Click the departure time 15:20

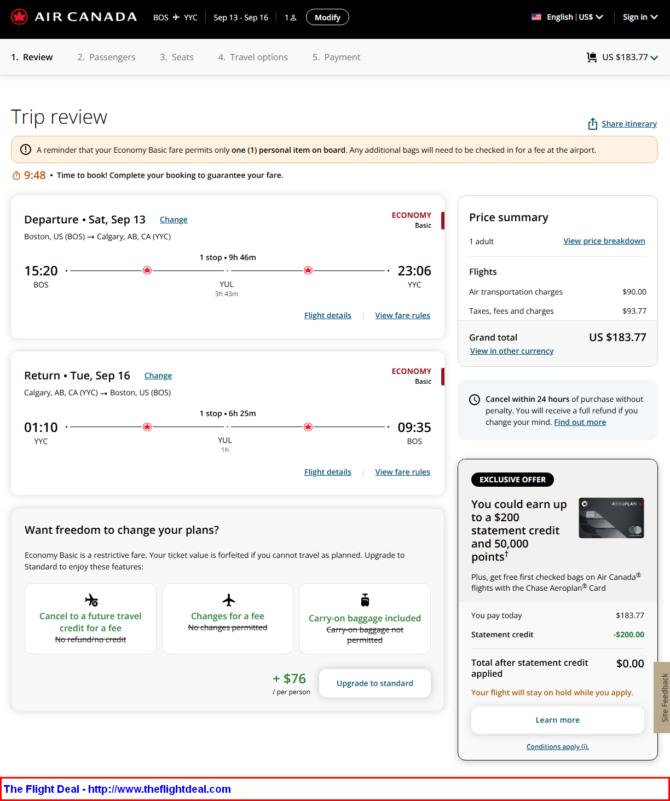(41, 271)
